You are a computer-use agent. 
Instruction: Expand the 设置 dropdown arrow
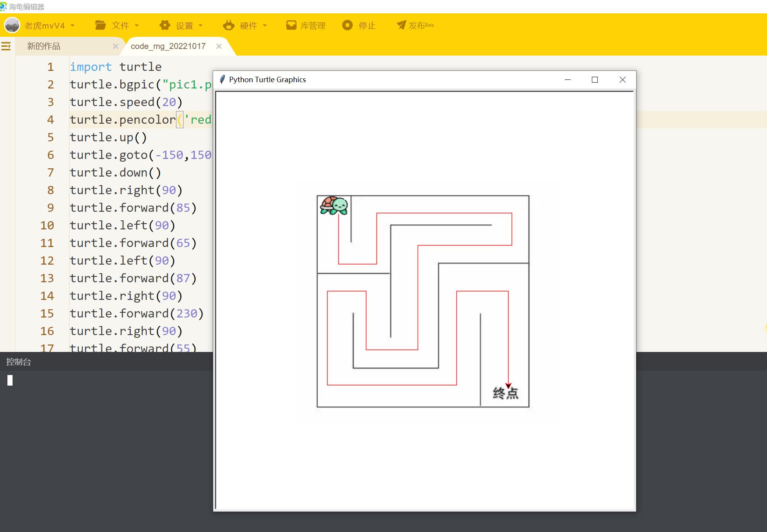(x=201, y=25)
